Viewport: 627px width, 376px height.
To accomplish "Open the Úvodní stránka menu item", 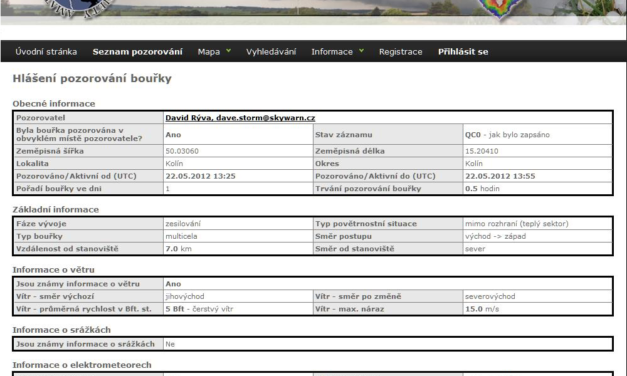I will coord(46,52).
